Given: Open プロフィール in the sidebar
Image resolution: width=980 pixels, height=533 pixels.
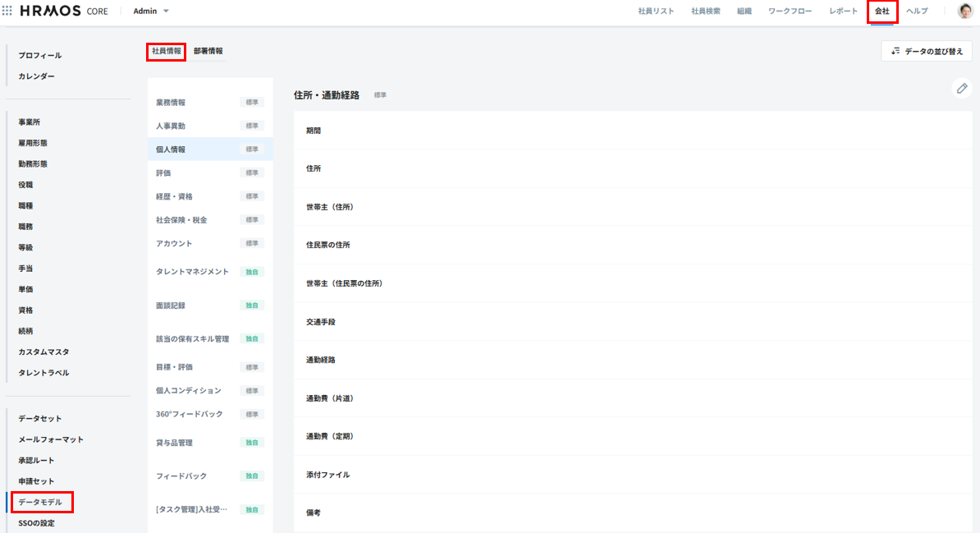Looking at the screenshot, I should (x=40, y=56).
